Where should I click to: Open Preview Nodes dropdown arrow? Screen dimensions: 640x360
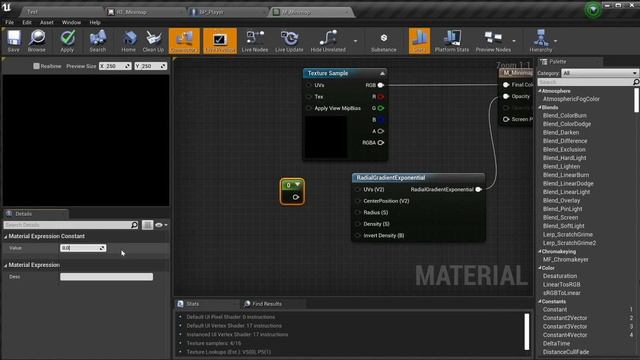514,41
